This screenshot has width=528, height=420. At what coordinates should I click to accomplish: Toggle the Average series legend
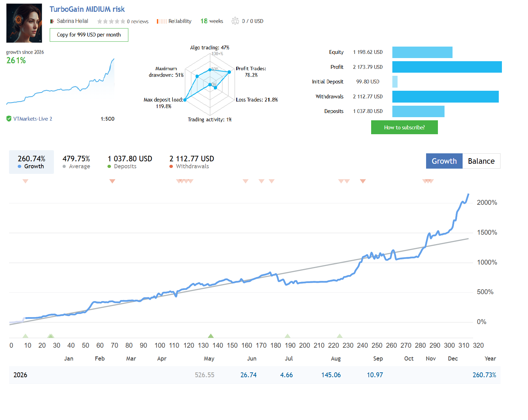coord(76,162)
